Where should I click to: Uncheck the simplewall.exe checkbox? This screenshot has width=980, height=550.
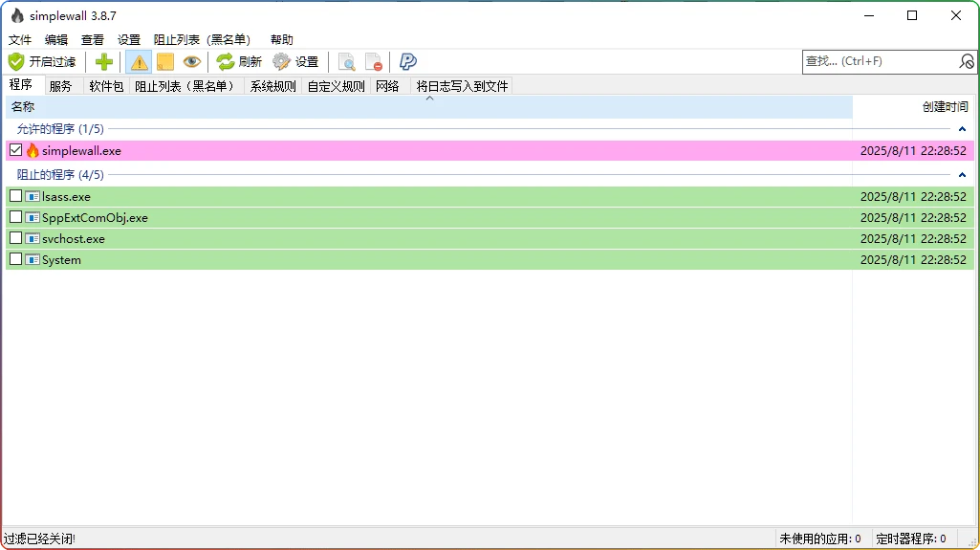[15, 150]
